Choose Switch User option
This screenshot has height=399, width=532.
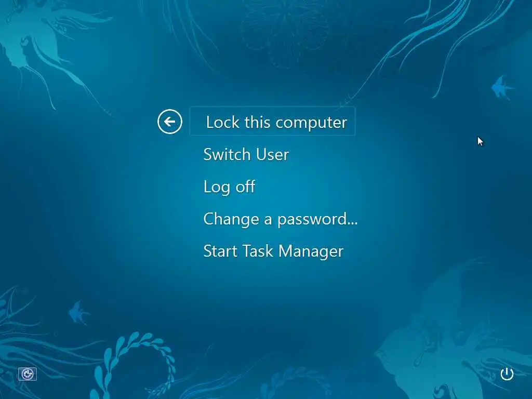pos(246,154)
